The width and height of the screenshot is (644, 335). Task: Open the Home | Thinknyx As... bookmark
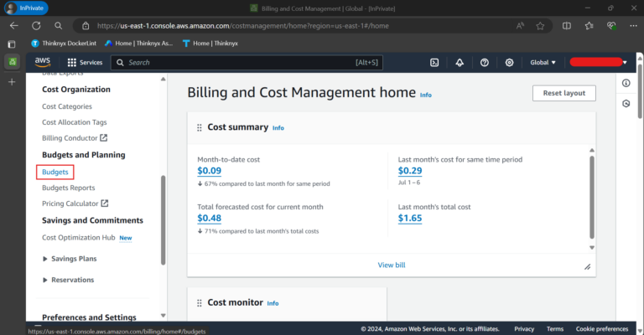[139, 44]
